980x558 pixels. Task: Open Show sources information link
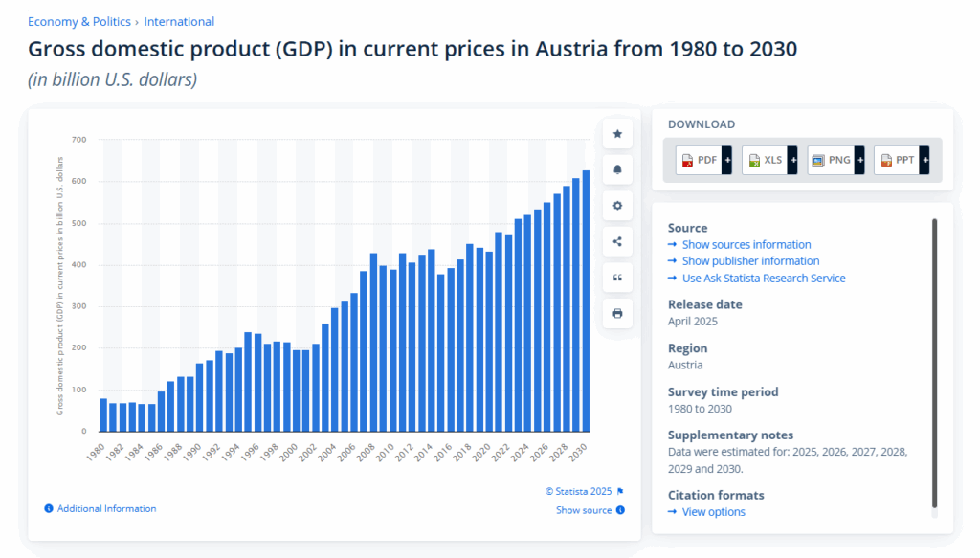pyautogui.click(x=746, y=244)
